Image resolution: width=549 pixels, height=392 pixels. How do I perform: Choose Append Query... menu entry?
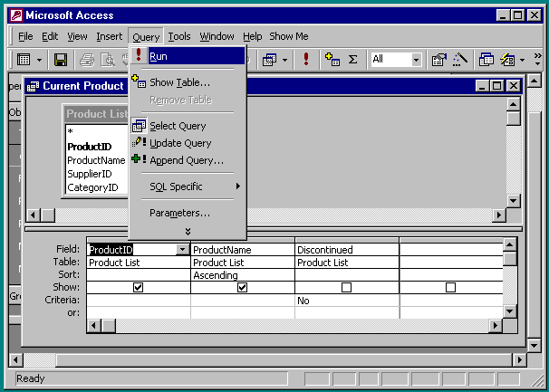click(188, 160)
